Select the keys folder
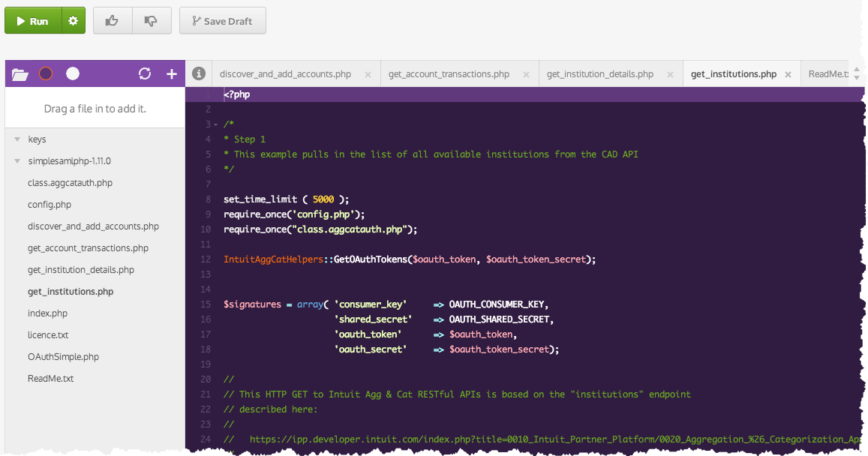Viewport: 868px width, 456px height. pos(37,139)
